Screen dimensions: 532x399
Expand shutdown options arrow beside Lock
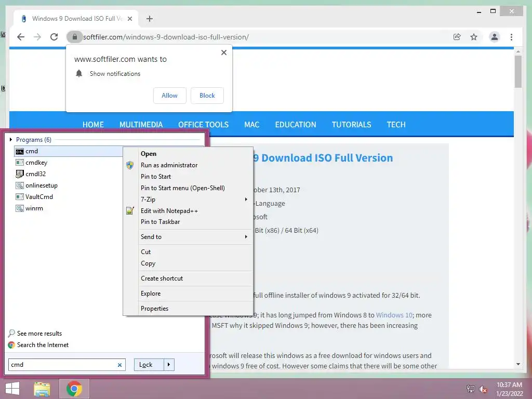(x=169, y=365)
